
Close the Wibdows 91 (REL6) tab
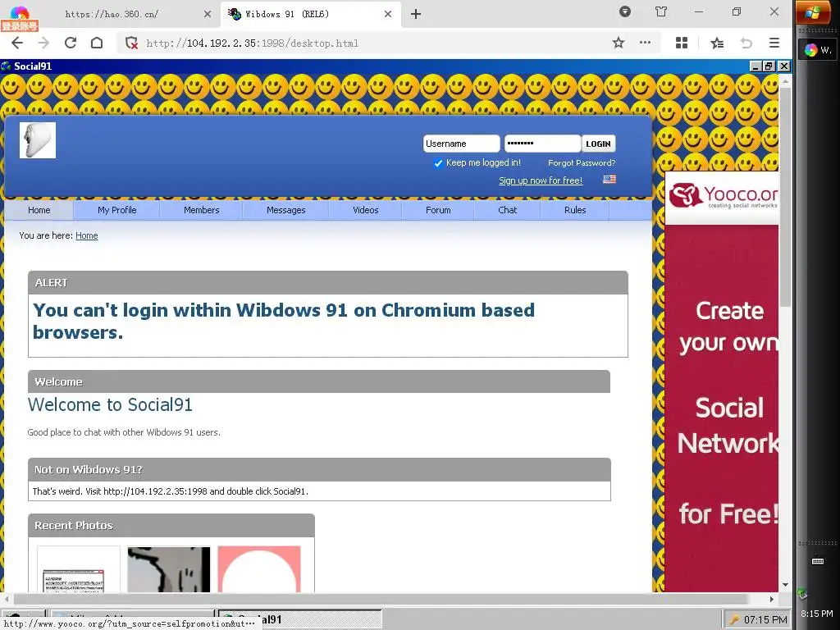pos(388,15)
